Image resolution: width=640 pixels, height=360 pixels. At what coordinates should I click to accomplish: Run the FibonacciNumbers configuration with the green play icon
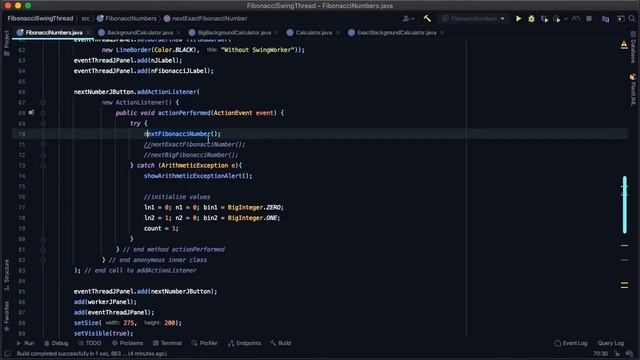coord(518,18)
